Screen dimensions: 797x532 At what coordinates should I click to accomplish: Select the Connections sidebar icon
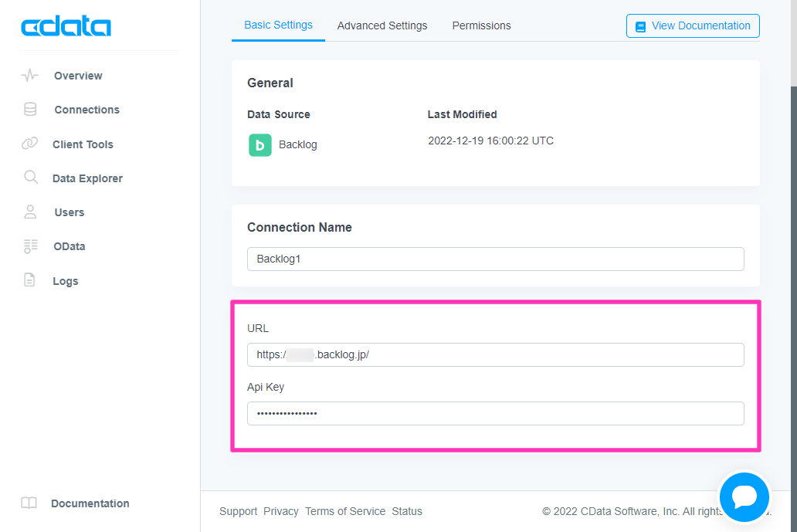[x=86, y=109]
